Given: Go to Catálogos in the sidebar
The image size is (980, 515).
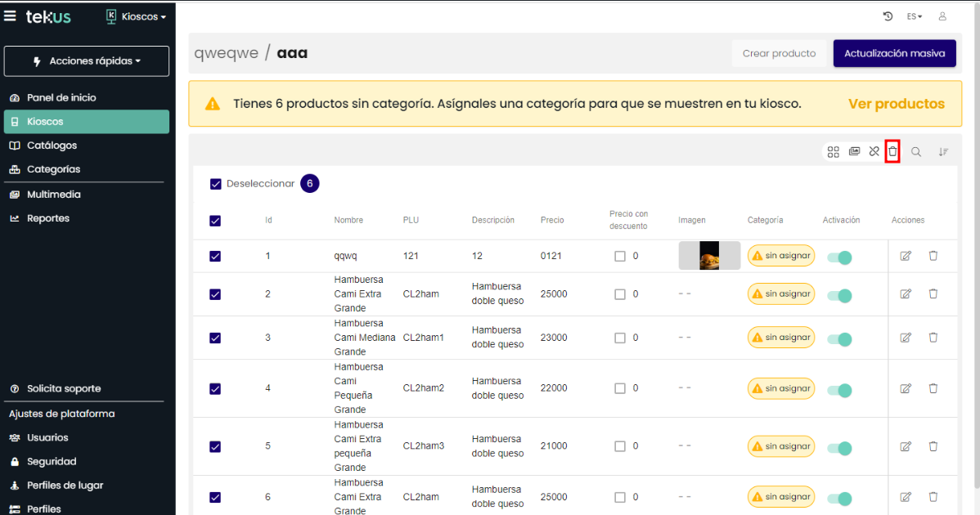Looking at the screenshot, I should (52, 146).
